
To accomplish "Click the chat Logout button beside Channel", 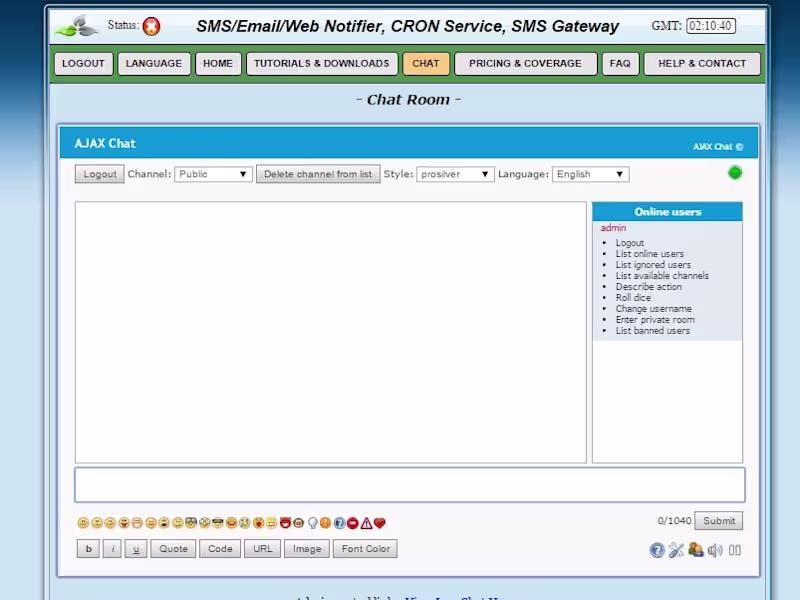I will [99, 174].
